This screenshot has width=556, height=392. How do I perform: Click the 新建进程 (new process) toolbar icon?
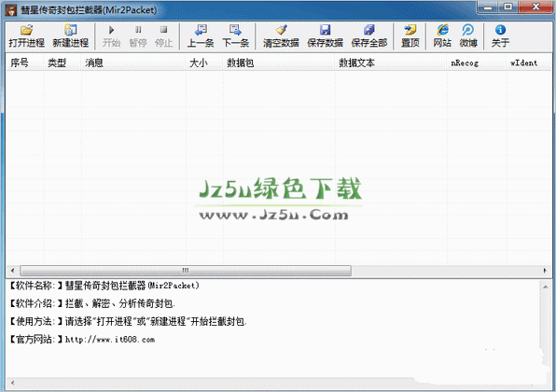[70, 36]
